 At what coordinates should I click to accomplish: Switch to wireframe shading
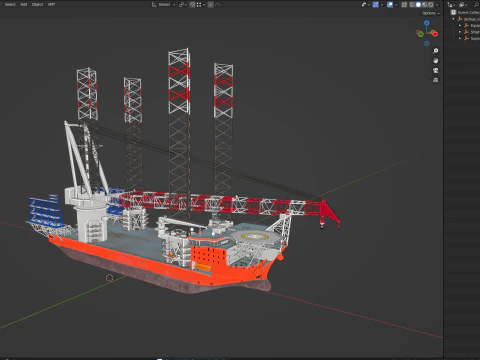412,5
